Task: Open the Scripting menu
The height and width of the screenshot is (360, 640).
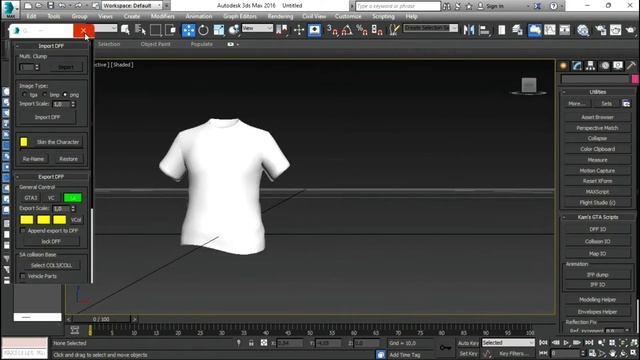Action: pyautogui.click(x=383, y=16)
